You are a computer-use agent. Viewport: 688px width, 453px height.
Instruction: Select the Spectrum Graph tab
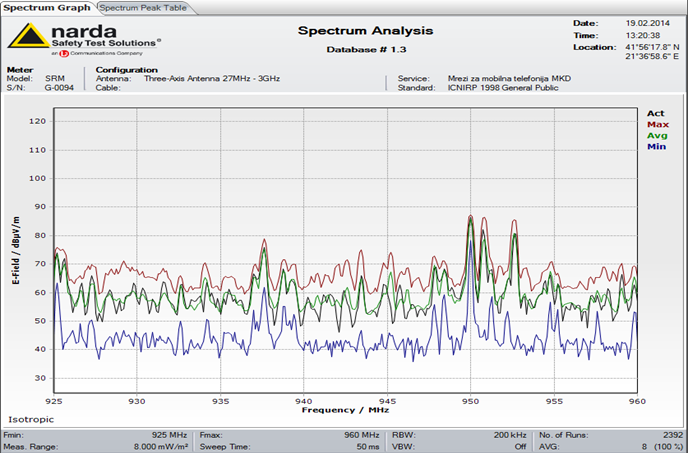click(47, 7)
